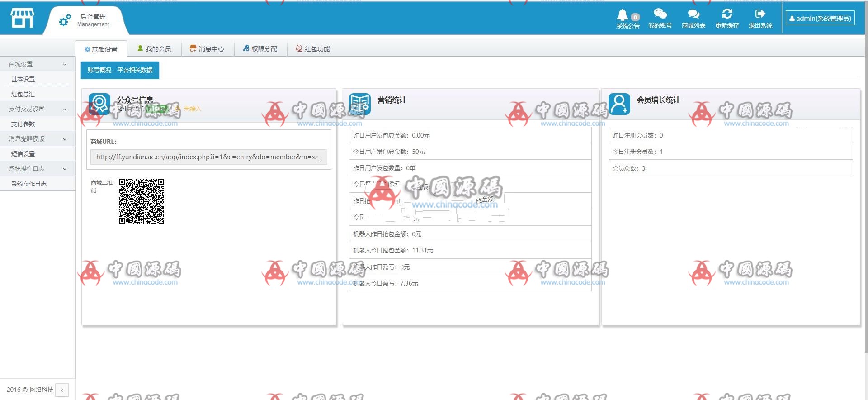Click the 账号概况 - 平台相关数据 button

point(120,70)
